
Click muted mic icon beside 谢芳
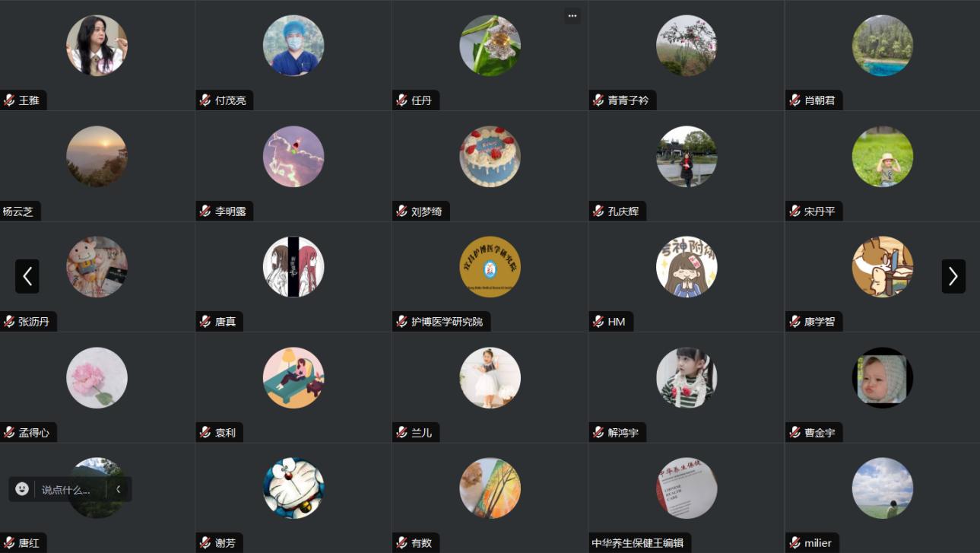(x=205, y=543)
